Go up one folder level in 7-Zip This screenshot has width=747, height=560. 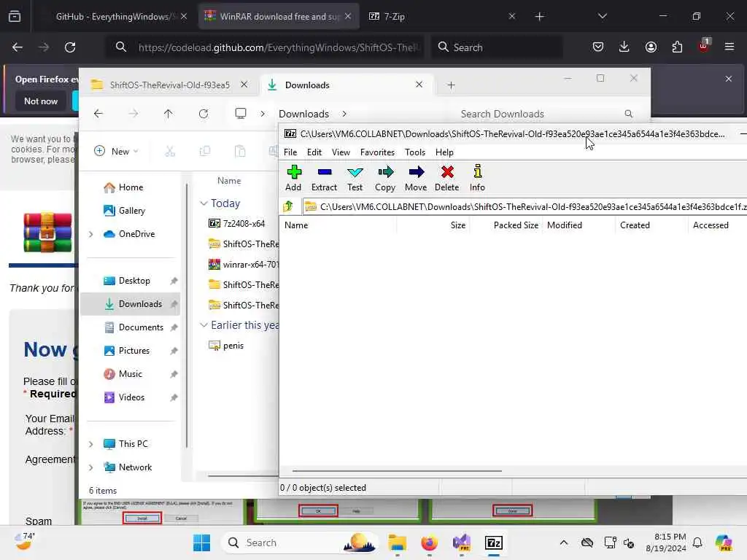click(x=288, y=206)
